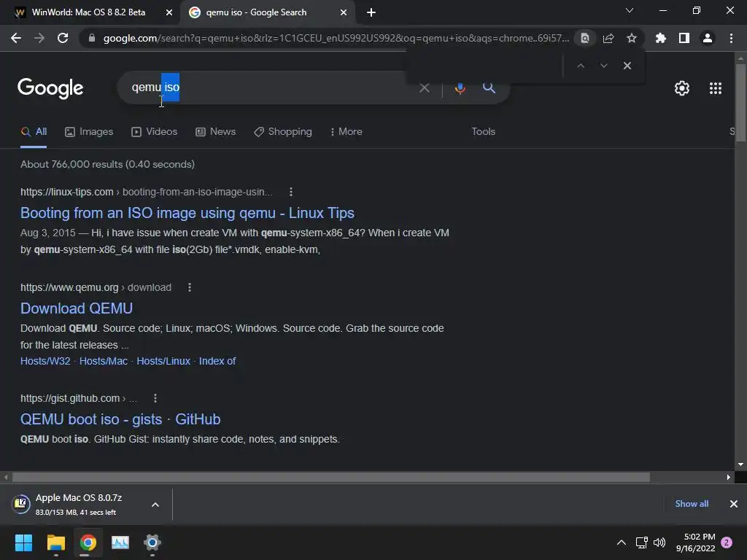This screenshot has height=560, width=747.
Task: Switch to Images results
Action: pos(89,132)
